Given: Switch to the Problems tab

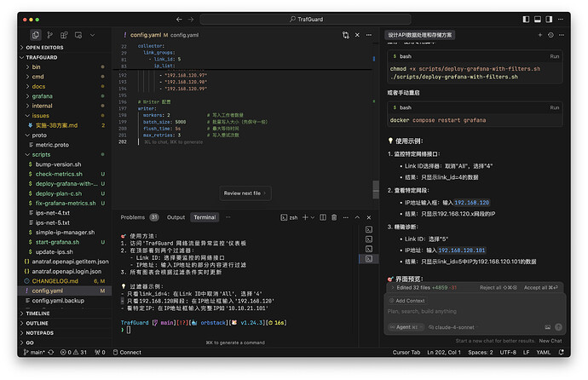Looking at the screenshot, I should (132, 217).
